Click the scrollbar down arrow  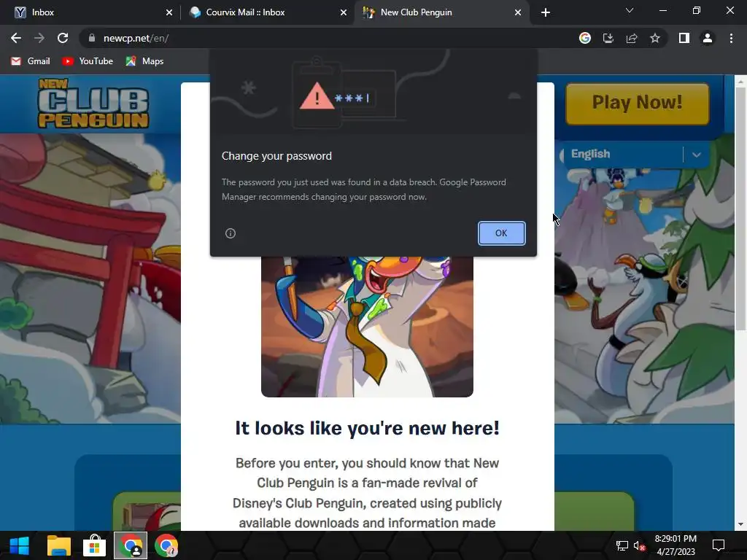coord(740,524)
